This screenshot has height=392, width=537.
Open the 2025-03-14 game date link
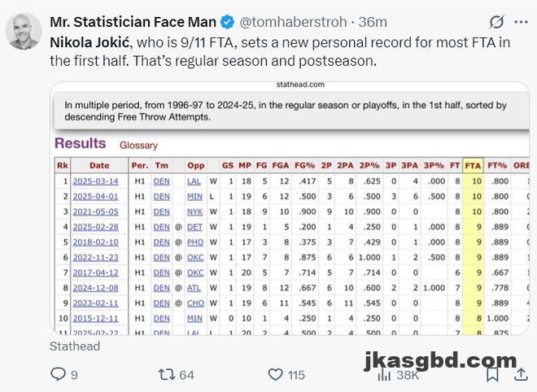[x=95, y=181]
